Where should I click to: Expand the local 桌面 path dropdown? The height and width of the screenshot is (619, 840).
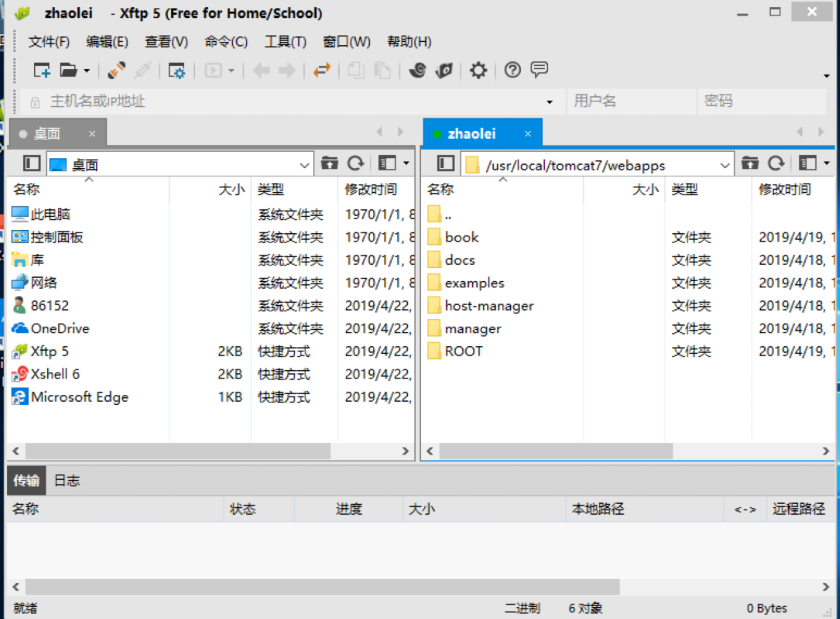304,165
